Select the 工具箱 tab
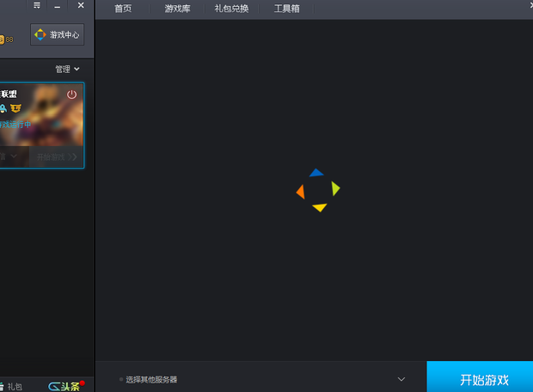 pos(286,9)
